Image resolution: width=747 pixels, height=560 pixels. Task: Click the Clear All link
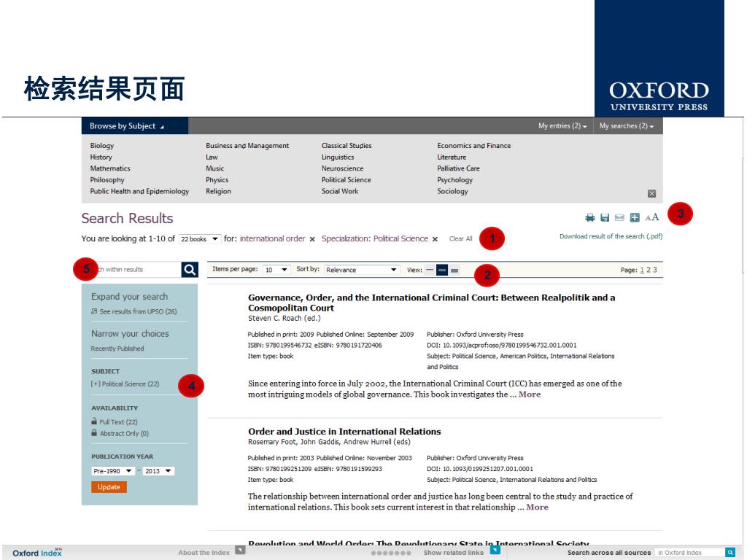coord(461,238)
